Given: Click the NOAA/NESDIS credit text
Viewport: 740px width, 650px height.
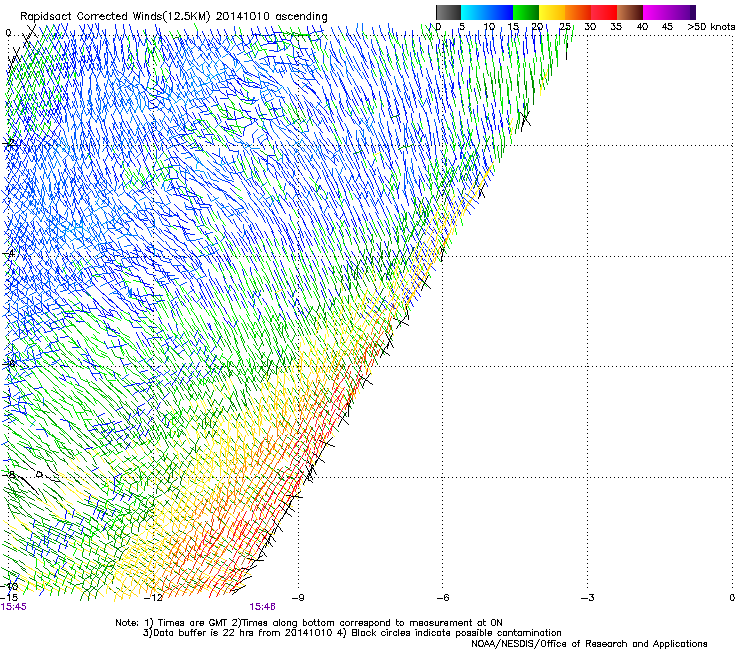Looking at the screenshot, I should [589, 644].
